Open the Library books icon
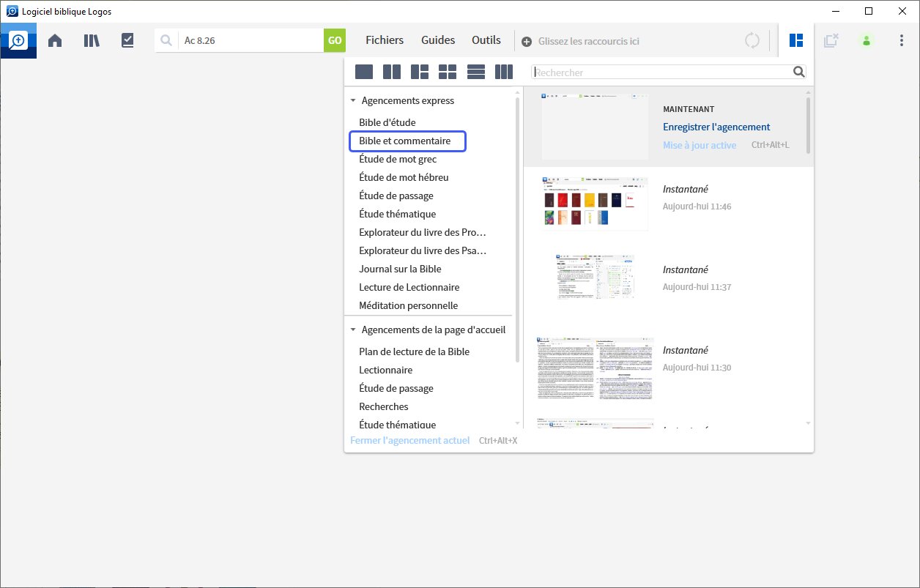Image resolution: width=920 pixels, height=588 pixels. click(x=92, y=41)
